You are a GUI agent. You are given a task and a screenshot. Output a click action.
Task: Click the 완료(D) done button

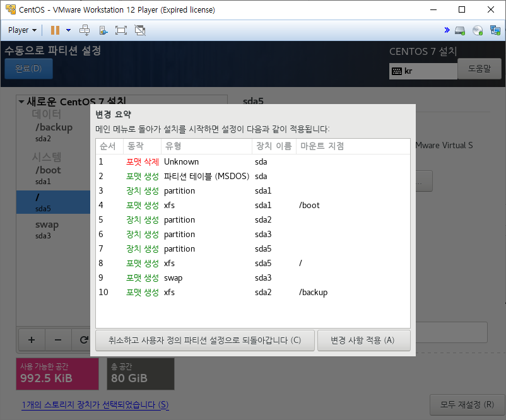[x=28, y=68]
